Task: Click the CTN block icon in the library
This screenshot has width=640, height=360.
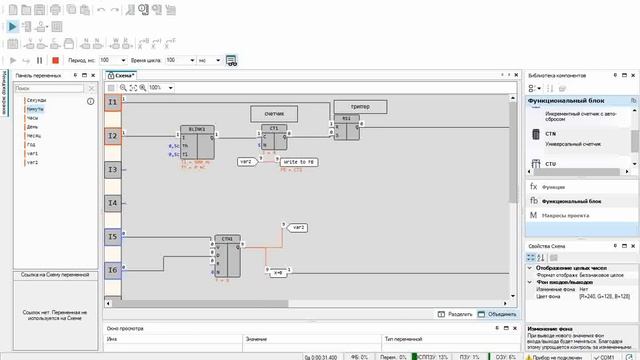Action: coord(536,134)
